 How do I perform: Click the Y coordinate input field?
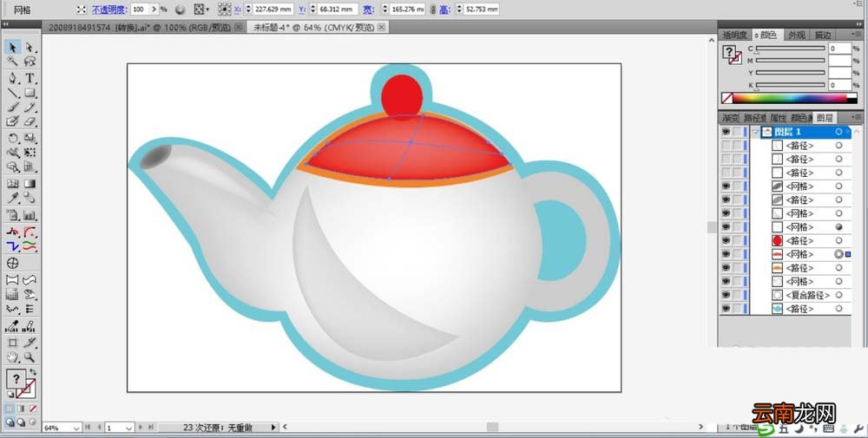tap(337, 10)
